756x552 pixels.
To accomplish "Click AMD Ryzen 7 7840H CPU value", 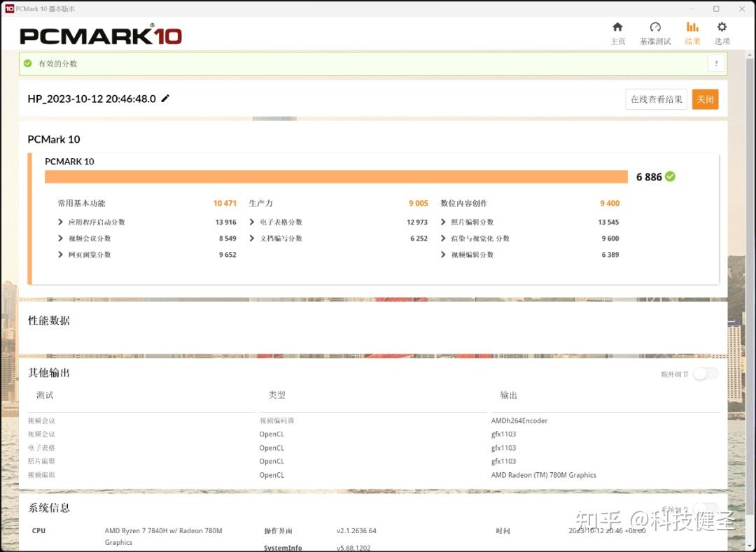I will [x=163, y=537].
